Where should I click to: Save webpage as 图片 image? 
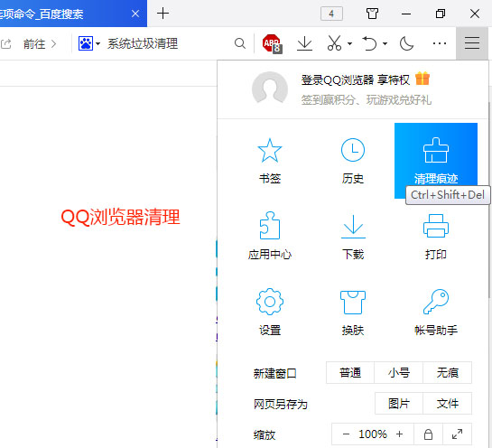(398, 404)
